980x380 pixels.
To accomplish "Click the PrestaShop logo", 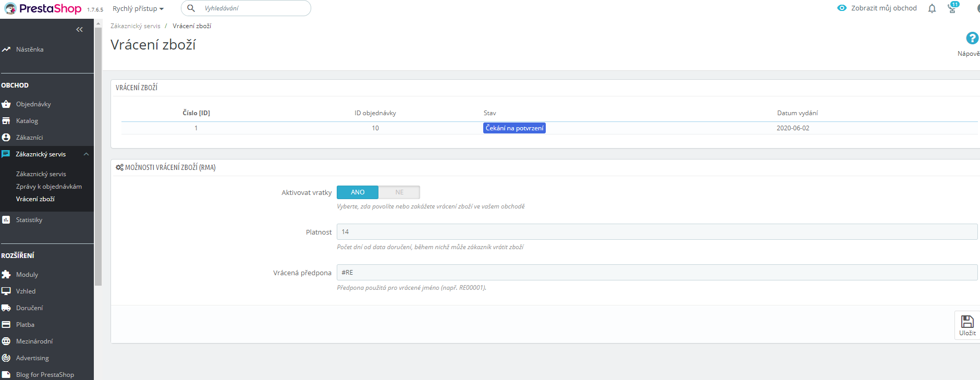I will point(43,8).
